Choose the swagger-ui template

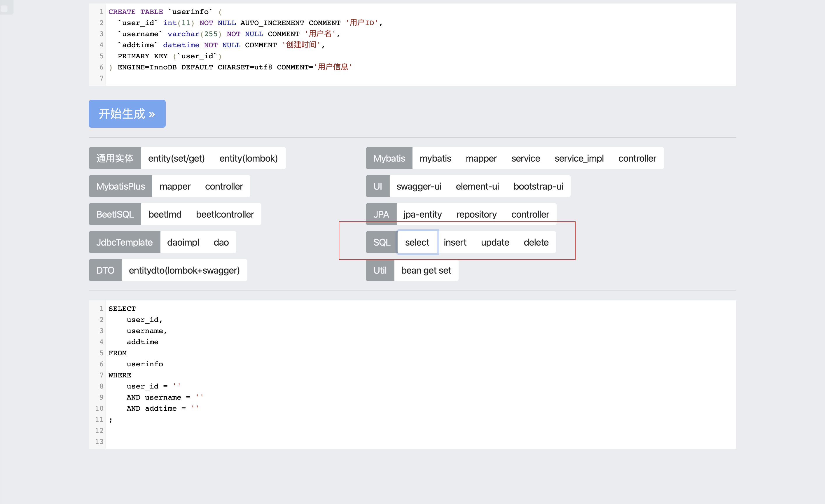click(419, 186)
